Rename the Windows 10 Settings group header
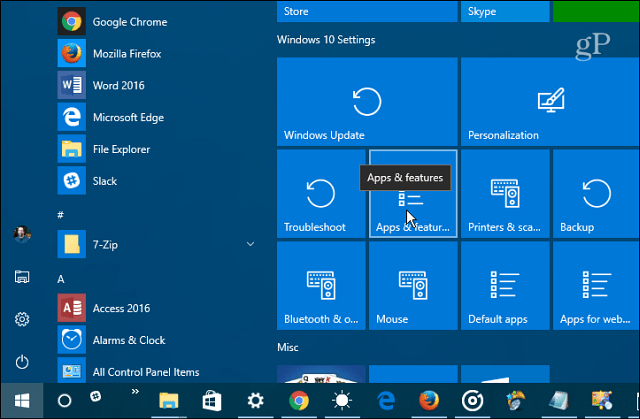 click(x=326, y=40)
